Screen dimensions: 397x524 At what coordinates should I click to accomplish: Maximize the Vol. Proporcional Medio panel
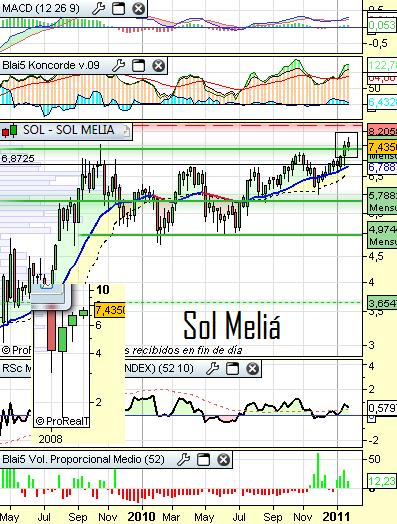point(203,460)
